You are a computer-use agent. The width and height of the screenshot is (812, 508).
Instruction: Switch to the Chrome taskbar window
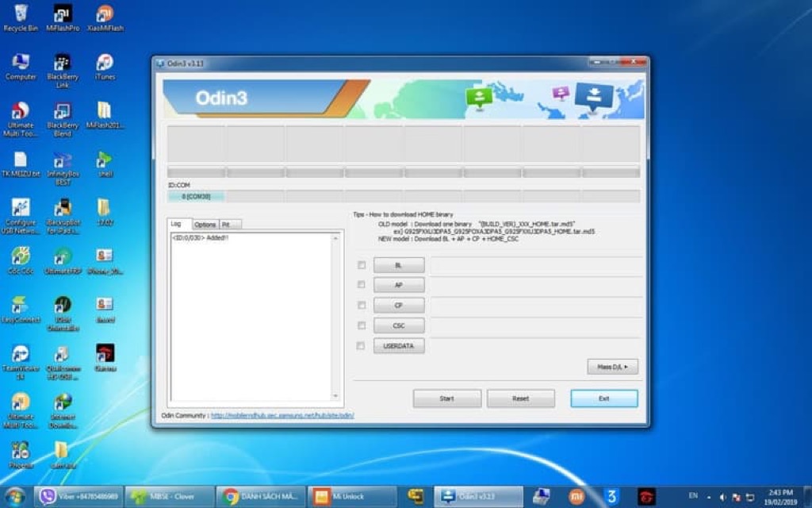(x=260, y=497)
